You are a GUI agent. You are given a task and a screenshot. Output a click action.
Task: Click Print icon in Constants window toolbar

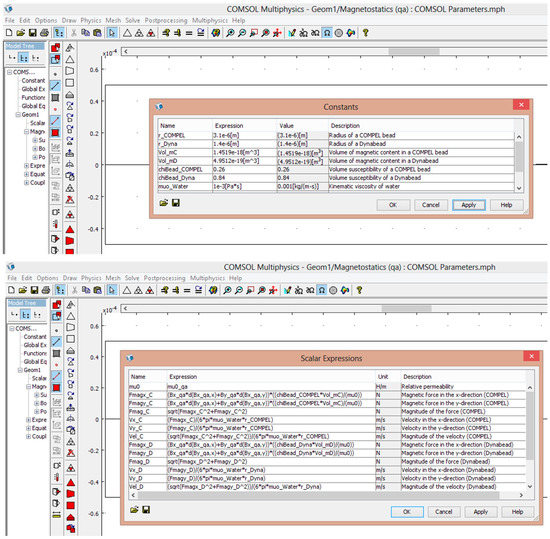[x=44, y=33]
